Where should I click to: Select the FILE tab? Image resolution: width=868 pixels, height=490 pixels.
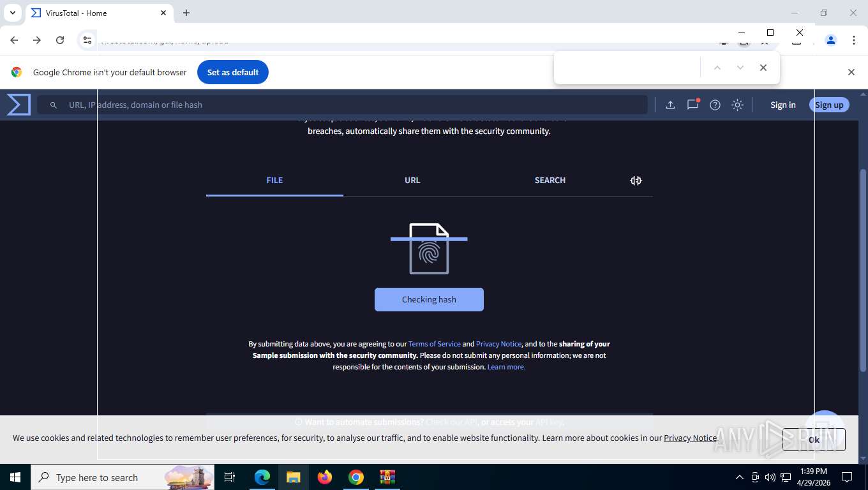pos(274,181)
